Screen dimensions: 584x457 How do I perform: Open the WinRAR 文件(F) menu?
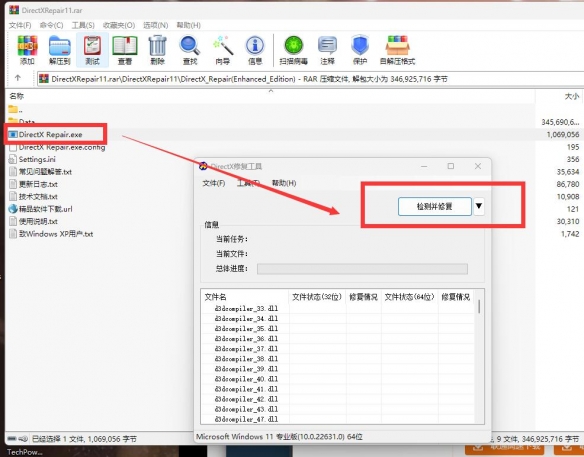[x=20, y=25]
